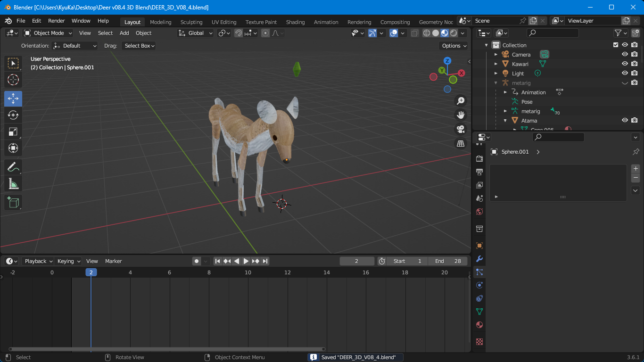Open the Modifier Properties wrench tab
Screen dimensions: 644x362
pyautogui.click(x=479, y=259)
